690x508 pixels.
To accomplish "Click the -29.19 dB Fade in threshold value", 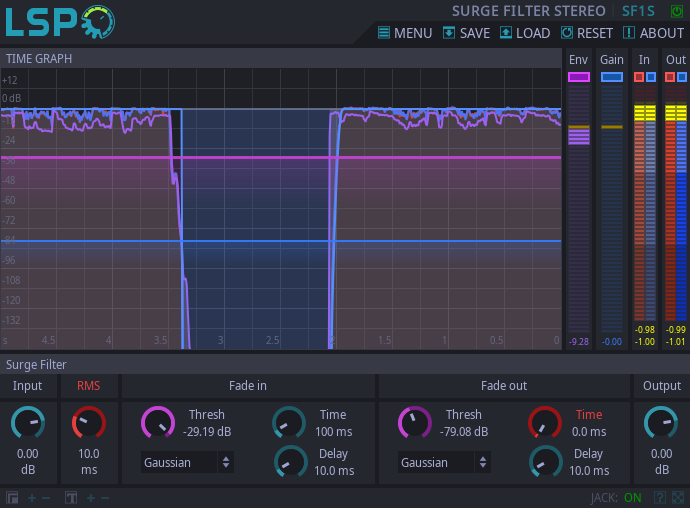I will (x=207, y=432).
